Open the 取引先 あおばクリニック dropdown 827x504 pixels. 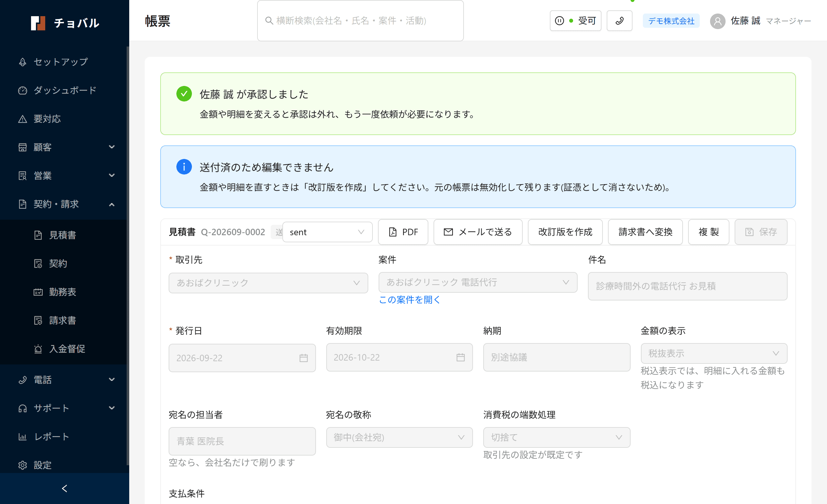tap(268, 283)
